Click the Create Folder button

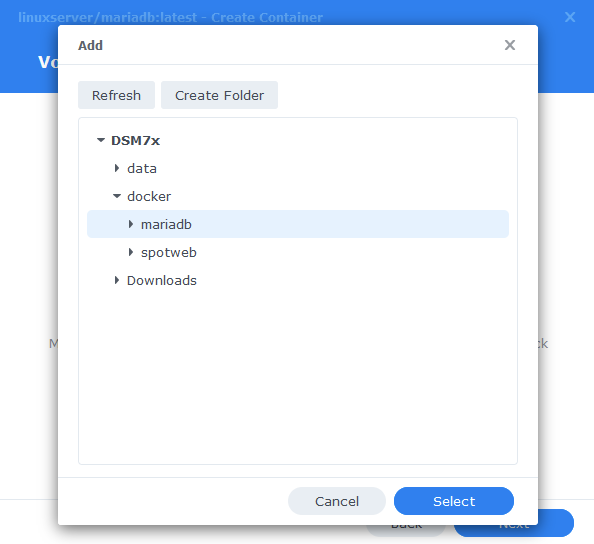(219, 95)
